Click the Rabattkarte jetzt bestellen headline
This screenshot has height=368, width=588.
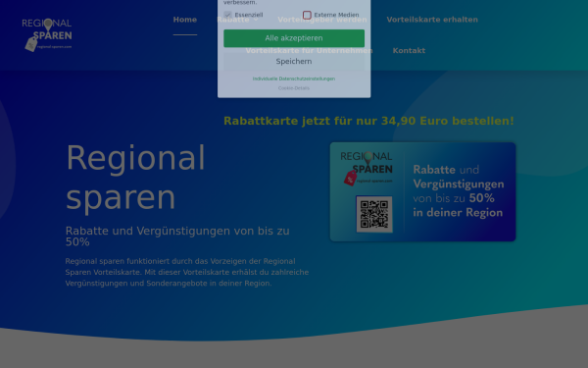coord(368,121)
